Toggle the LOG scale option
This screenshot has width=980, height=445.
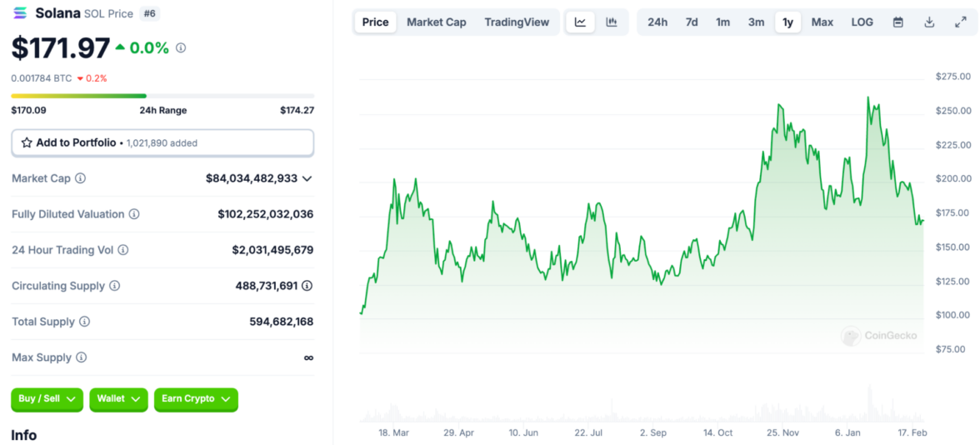(x=862, y=22)
